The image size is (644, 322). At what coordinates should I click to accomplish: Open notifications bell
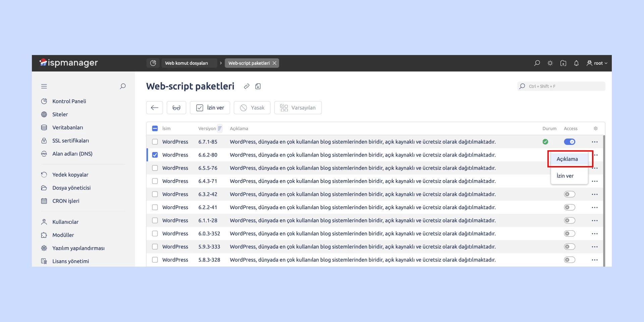click(x=576, y=63)
